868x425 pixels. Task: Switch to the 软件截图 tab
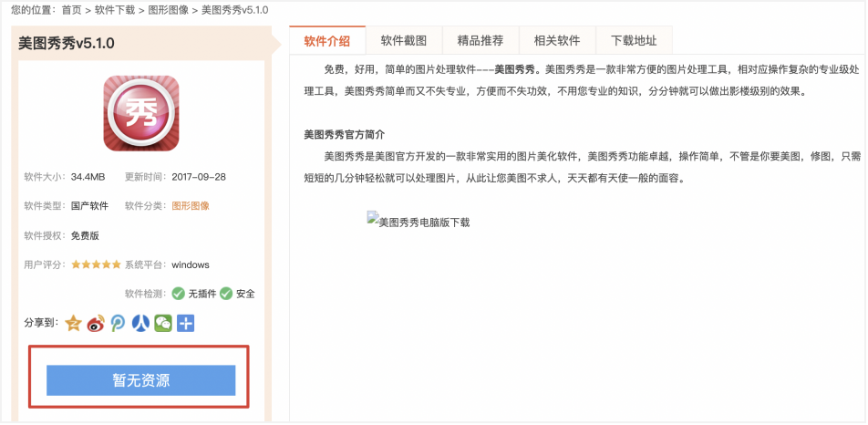(x=404, y=40)
